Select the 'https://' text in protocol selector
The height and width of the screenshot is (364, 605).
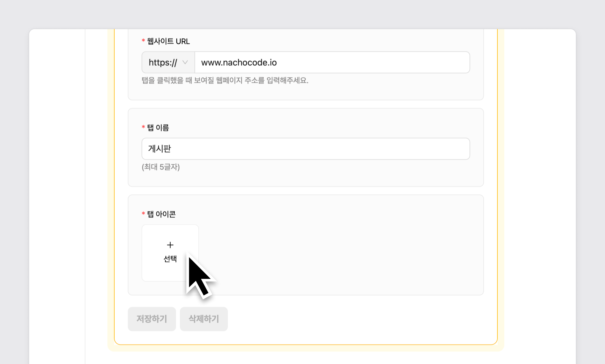[x=163, y=63]
